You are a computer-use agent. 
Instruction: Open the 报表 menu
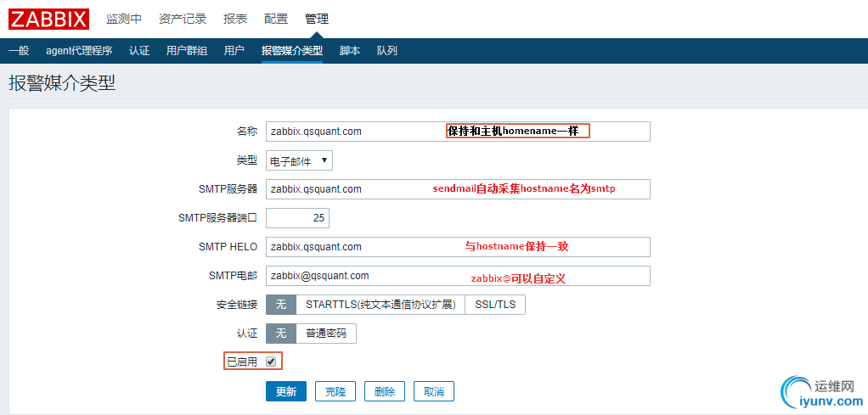tap(235, 19)
